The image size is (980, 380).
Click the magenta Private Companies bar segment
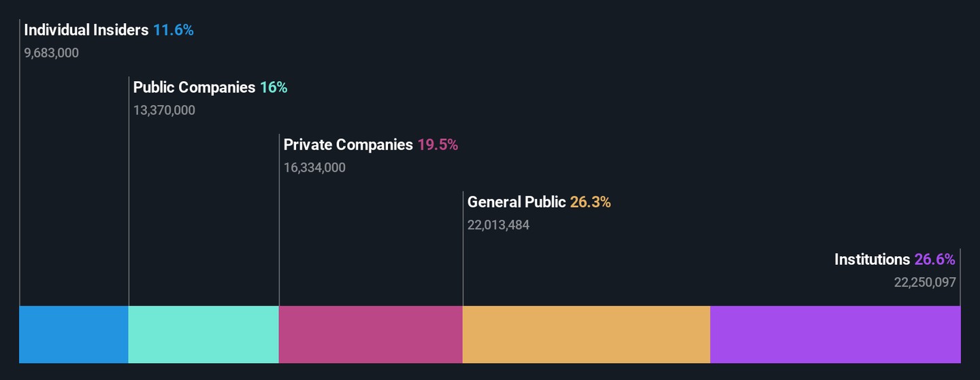(x=370, y=334)
